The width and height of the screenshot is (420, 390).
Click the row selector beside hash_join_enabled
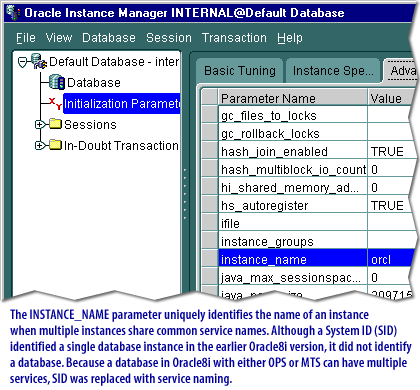click(x=210, y=151)
